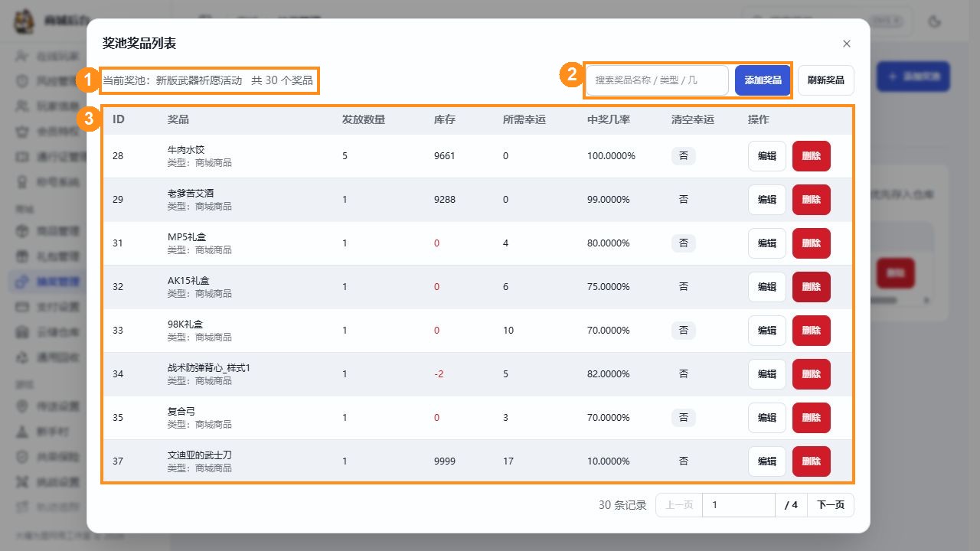980x551 pixels.
Task: Click the 所需幸运 column header
Action: click(524, 119)
